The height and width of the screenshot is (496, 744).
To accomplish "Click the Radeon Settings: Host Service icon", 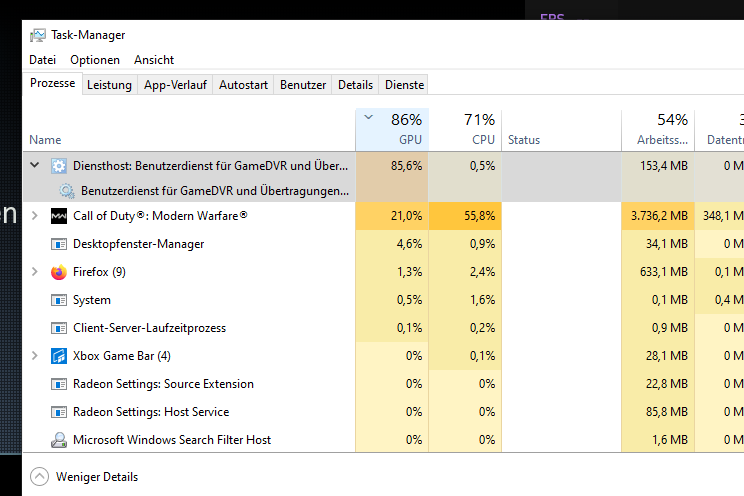I will pyautogui.click(x=59, y=412).
